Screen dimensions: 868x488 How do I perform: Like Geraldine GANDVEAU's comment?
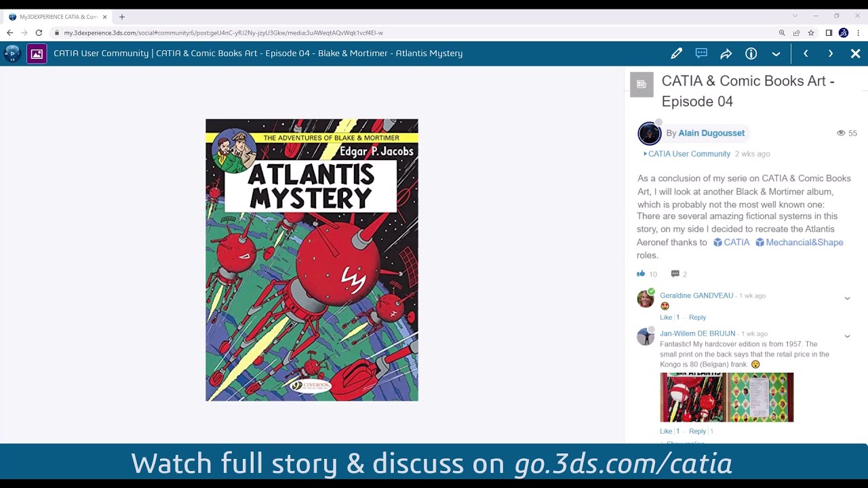click(666, 317)
